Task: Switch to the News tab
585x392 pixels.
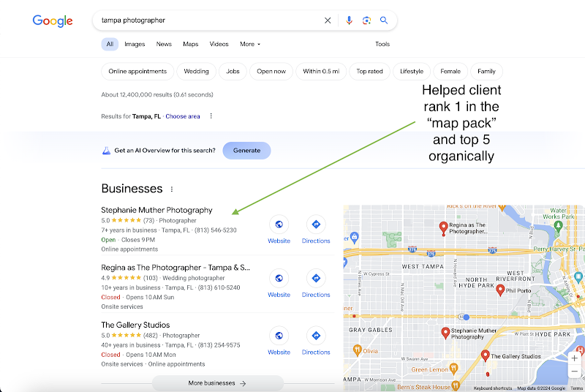Action: pyautogui.click(x=164, y=44)
